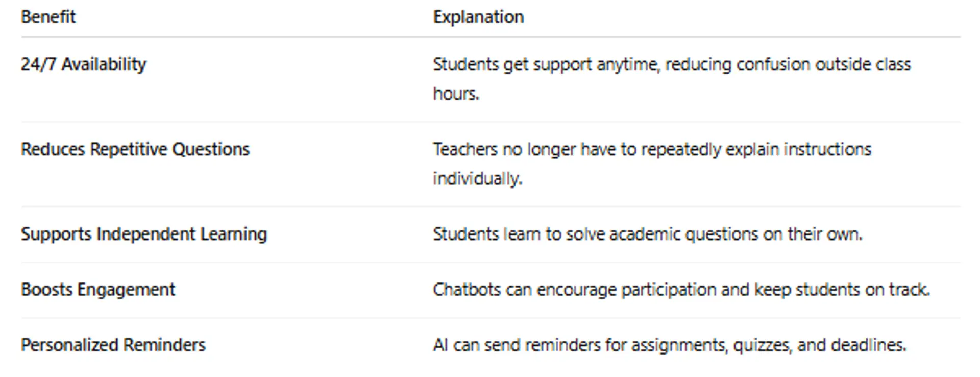Select the 24/7 Availability benefit cell

click(83, 64)
